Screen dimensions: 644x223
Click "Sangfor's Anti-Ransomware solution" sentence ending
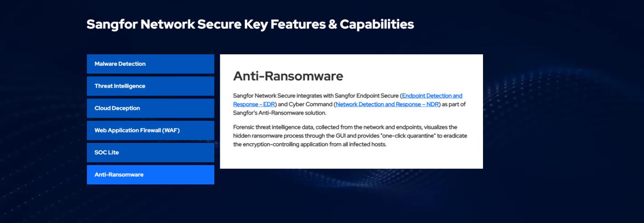[280, 113]
